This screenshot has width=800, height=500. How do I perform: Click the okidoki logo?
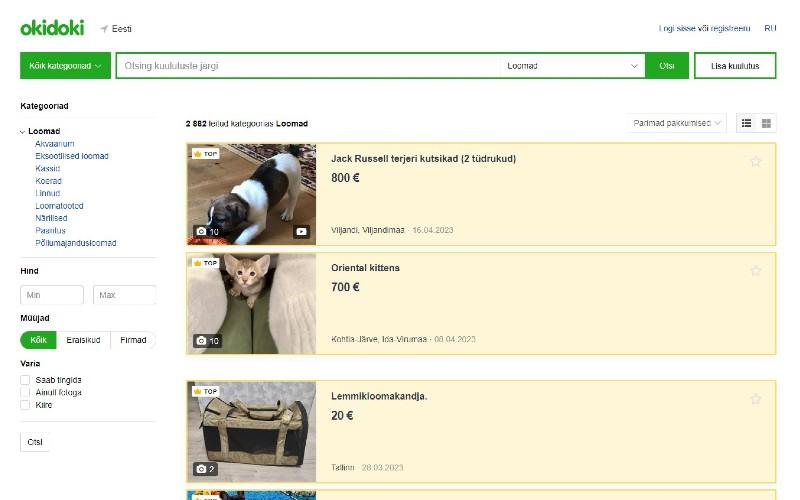(52, 28)
